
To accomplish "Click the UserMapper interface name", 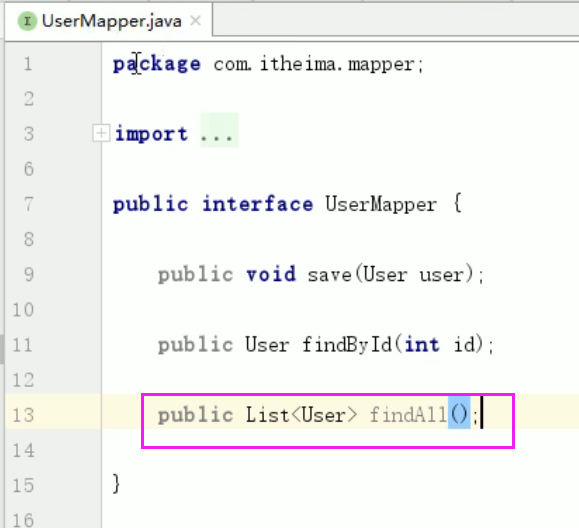I will [x=381, y=205].
